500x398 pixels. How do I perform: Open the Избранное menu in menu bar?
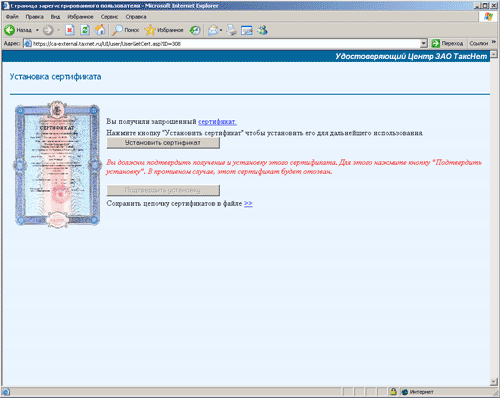coord(80,17)
